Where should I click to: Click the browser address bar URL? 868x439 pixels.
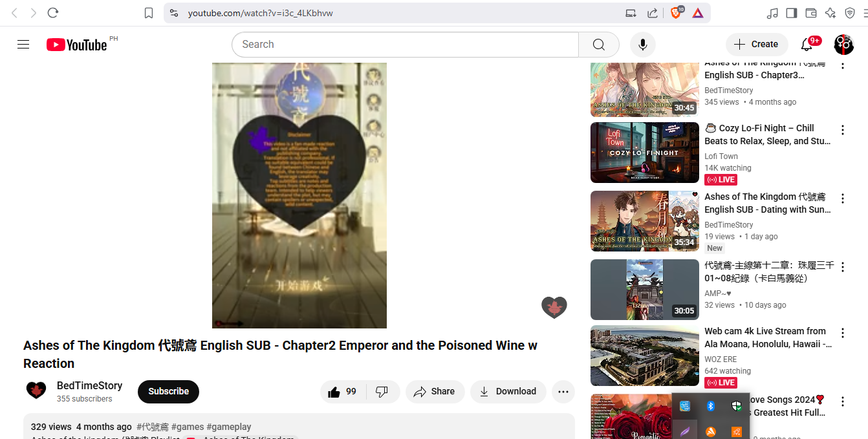coord(260,13)
